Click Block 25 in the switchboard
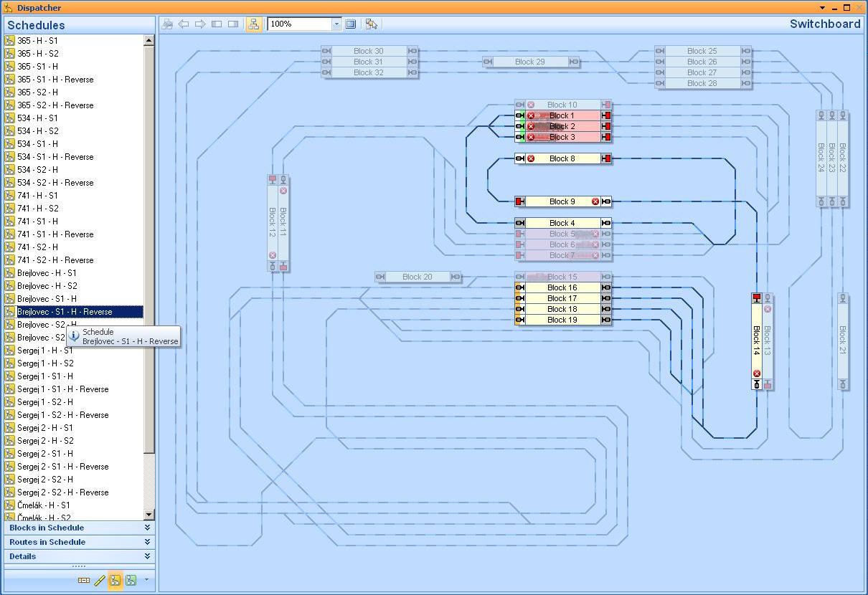 (x=702, y=51)
